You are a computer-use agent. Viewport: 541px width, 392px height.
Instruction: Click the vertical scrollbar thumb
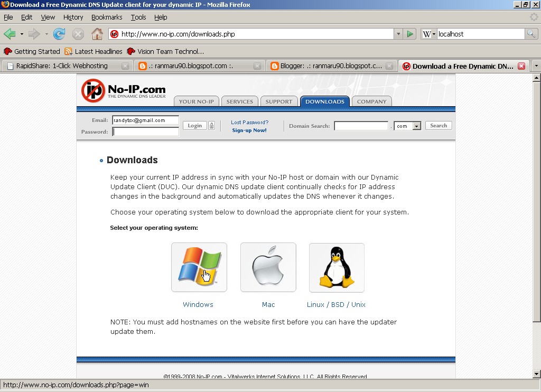536,202
